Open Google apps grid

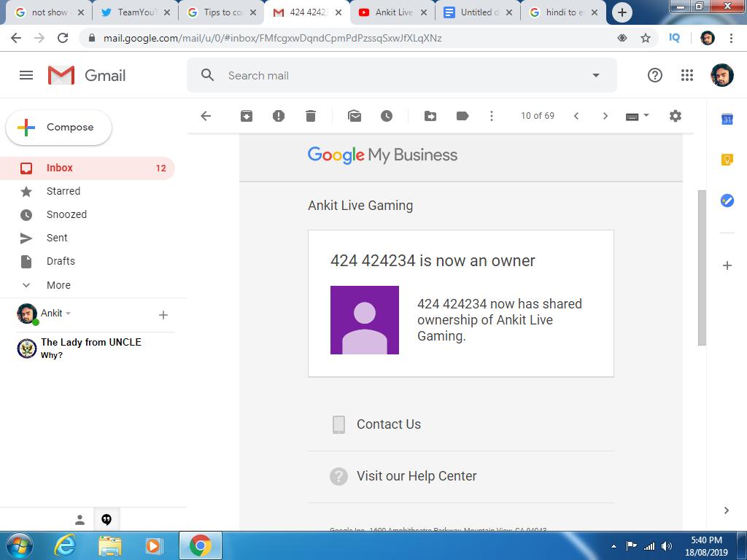coord(687,75)
